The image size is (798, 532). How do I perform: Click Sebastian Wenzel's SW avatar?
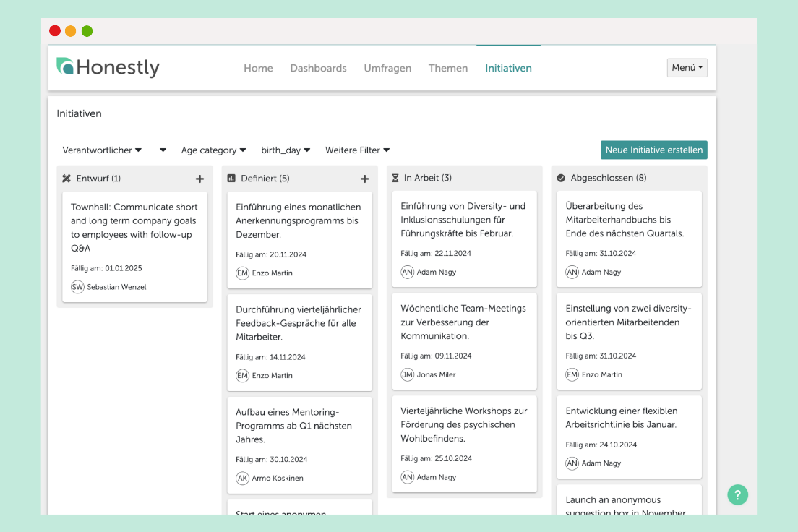pos(77,287)
